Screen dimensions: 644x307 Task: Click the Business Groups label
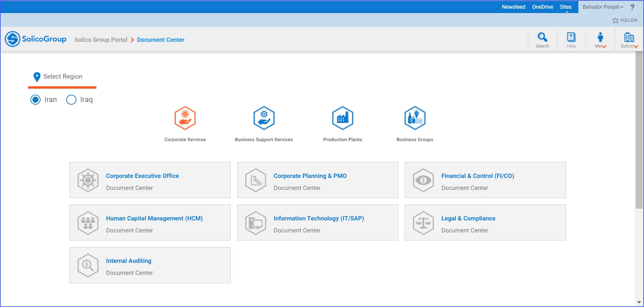tap(415, 139)
